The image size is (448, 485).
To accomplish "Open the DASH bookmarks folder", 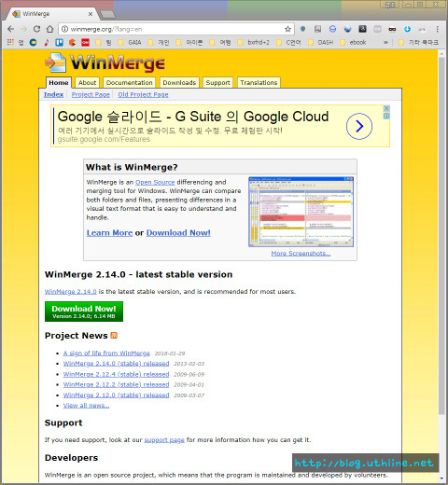I will click(321, 42).
